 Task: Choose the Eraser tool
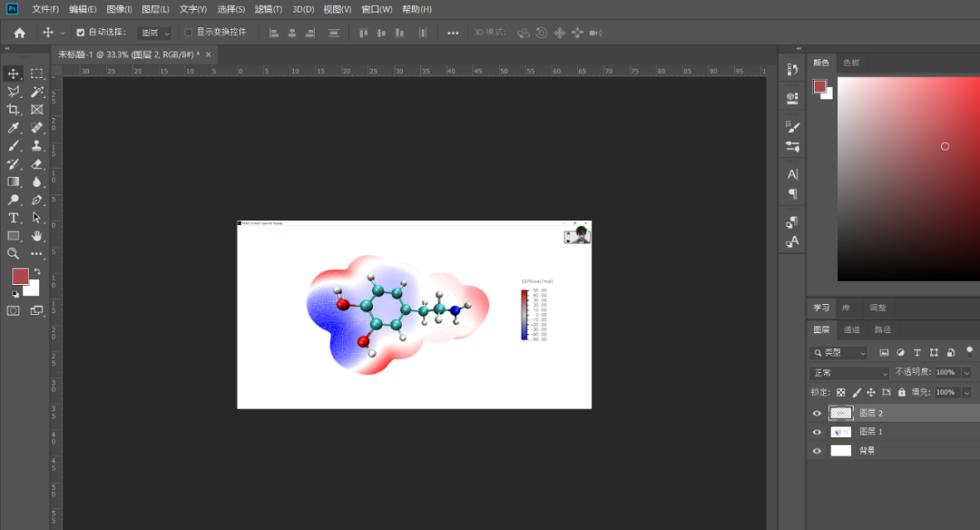(x=37, y=164)
